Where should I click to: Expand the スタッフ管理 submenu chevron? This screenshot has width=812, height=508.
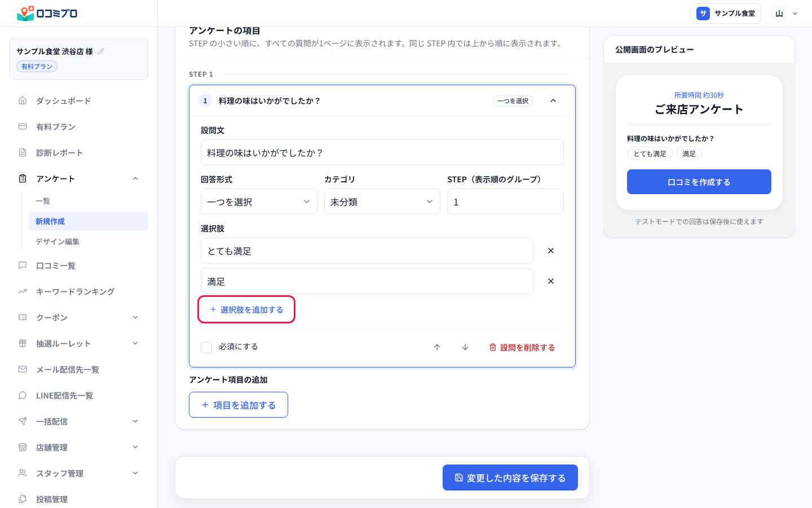[x=135, y=473]
